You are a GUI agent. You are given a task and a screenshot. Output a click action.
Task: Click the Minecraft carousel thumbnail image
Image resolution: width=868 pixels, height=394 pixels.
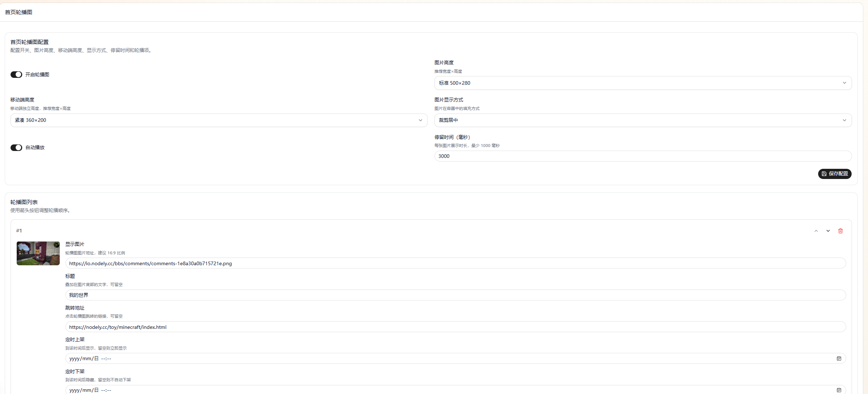[38, 253]
